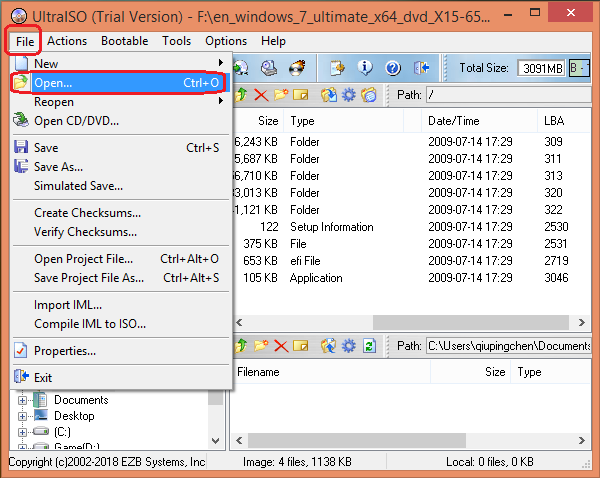
Task: Open the About info speech-bubble icon
Action: pyautogui.click(x=365, y=68)
